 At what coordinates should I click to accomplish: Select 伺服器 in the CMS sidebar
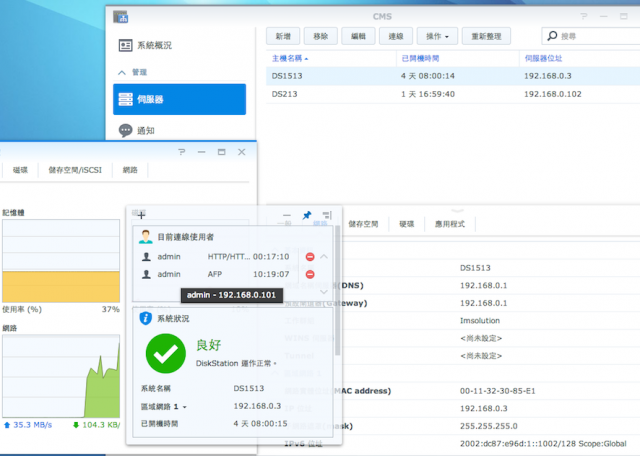[180, 99]
